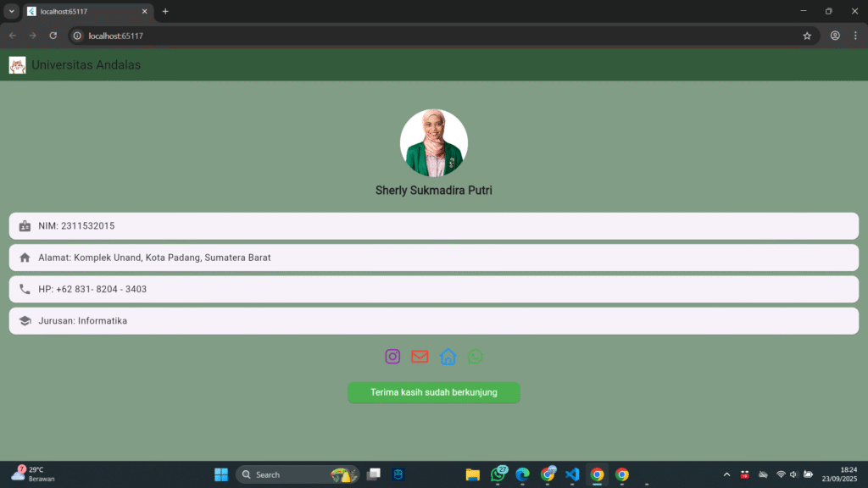The image size is (868, 488).
Task: Select the localhost:65117 browser tab
Action: [x=85, y=11]
